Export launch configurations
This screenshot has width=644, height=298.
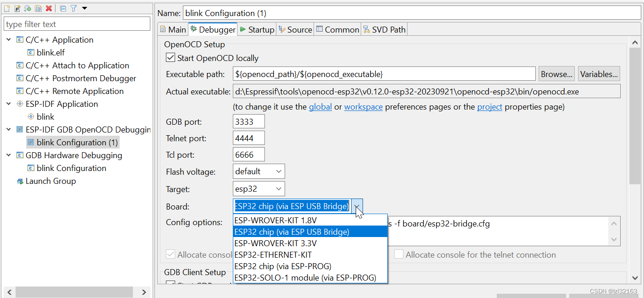(x=28, y=8)
